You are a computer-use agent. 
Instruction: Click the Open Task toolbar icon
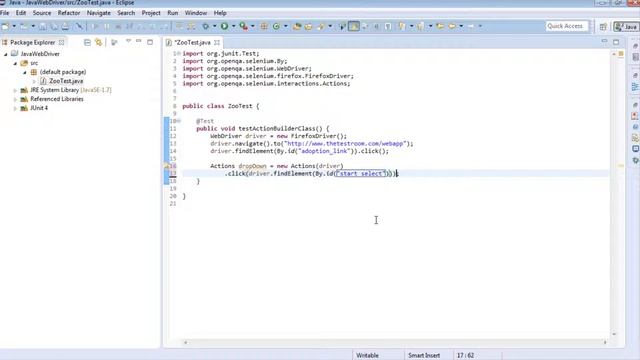[x=308, y=26]
